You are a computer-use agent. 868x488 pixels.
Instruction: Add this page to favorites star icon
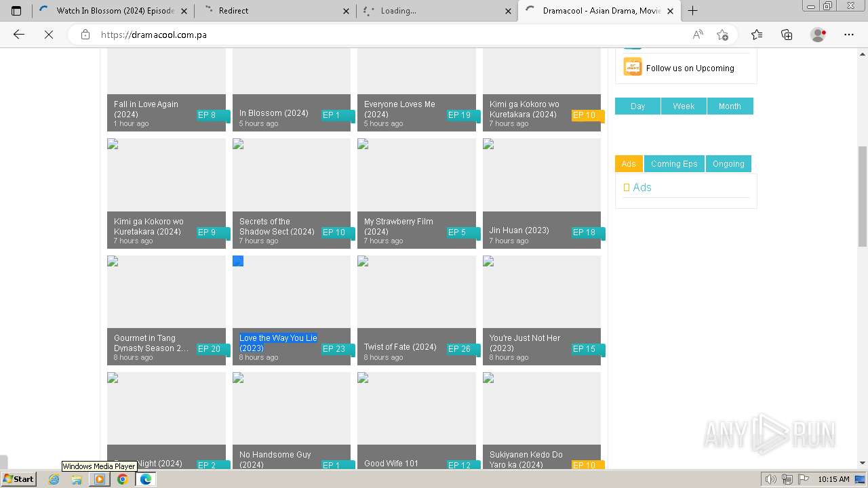[x=722, y=35]
